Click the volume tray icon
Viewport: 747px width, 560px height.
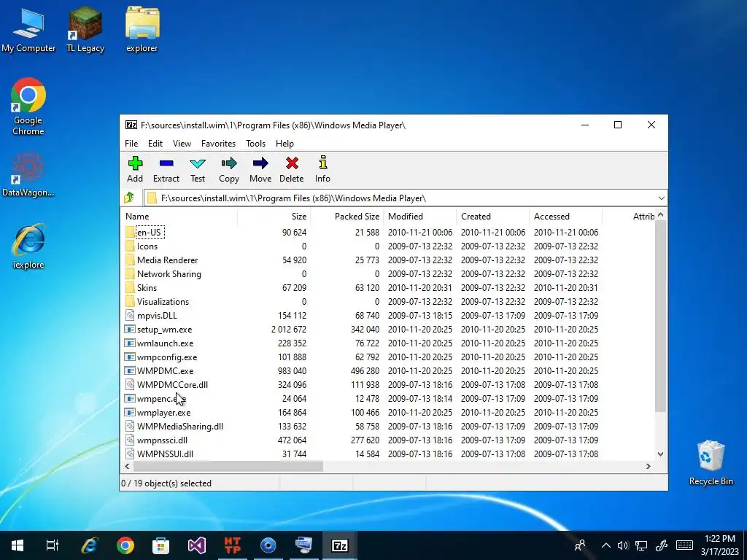pos(623,545)
